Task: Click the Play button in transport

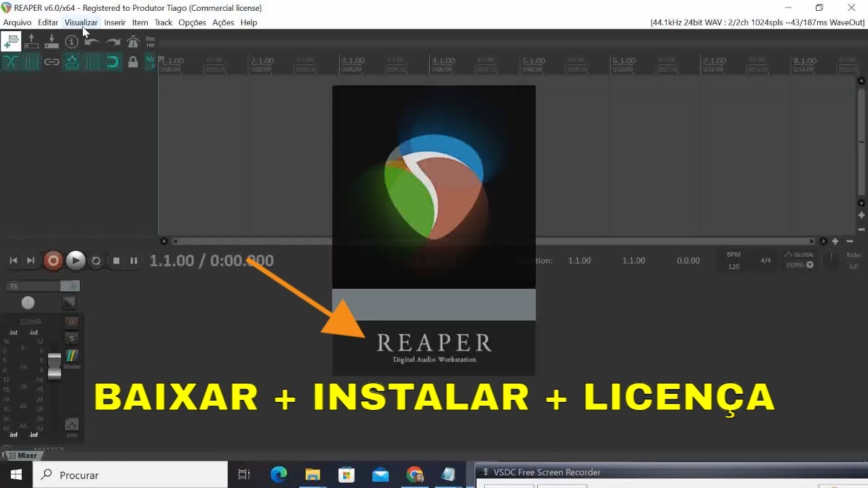Action: tap(76, 260)
